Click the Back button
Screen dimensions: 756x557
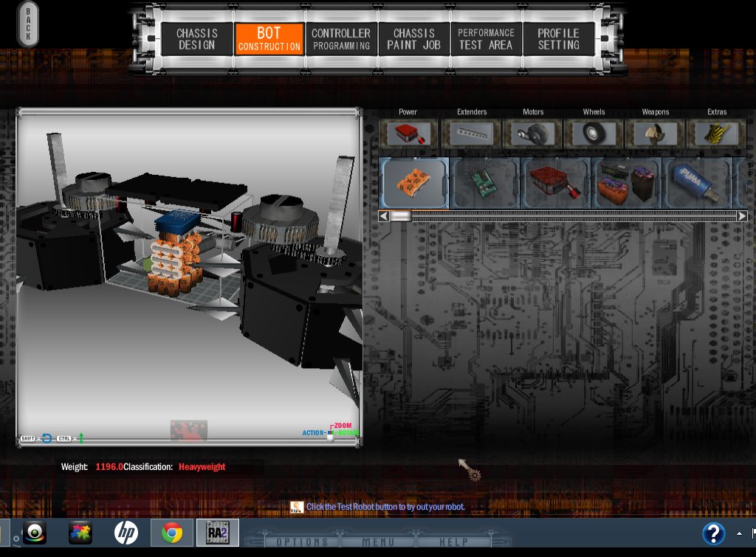[28, 24]
